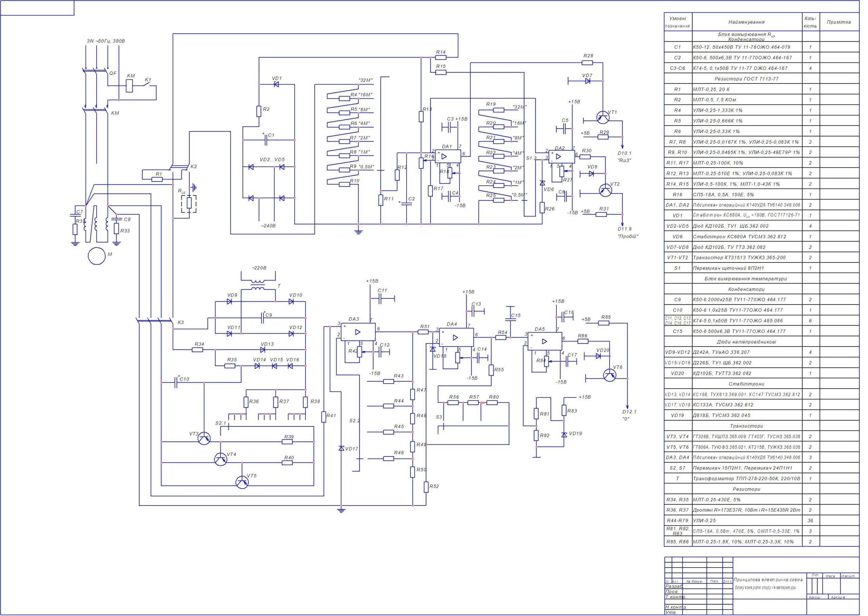Click "Перемикач щіточний 8П2Н1" cell for S1
Viewport: 868px width, 616px height.
coord(747,268)
